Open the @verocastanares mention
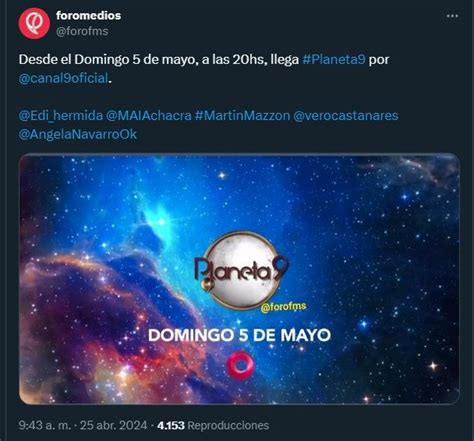Image resolution: width=474 pixels, height=441 pixels. (346, 116)
